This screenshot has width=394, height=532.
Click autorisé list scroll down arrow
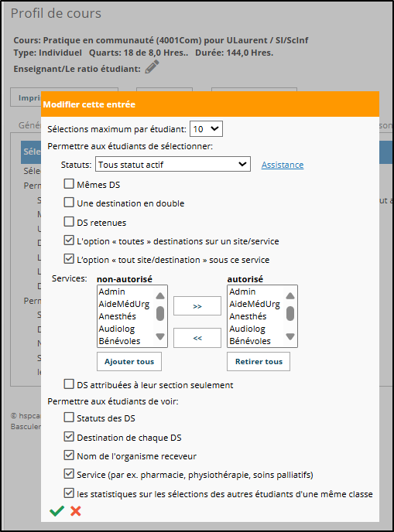click(290, 336)
